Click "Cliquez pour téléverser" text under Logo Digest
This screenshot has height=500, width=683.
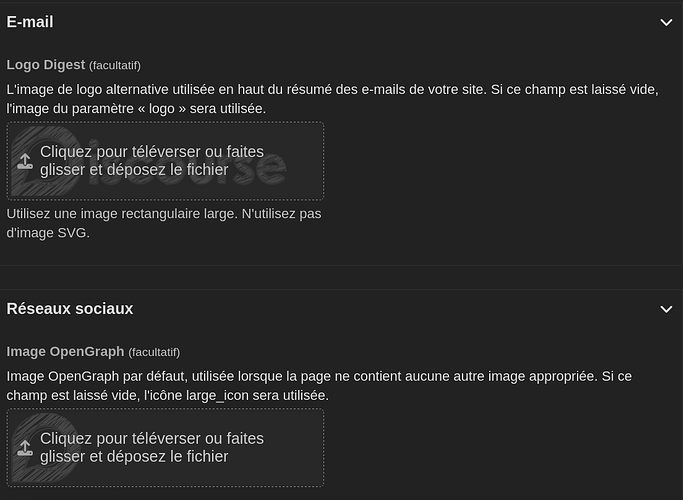click(151, 152)
